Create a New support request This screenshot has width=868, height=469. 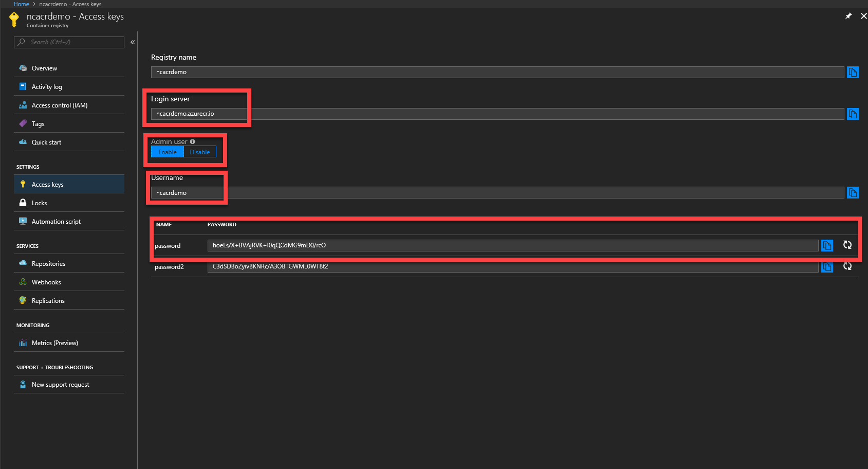tap(69, 384)
